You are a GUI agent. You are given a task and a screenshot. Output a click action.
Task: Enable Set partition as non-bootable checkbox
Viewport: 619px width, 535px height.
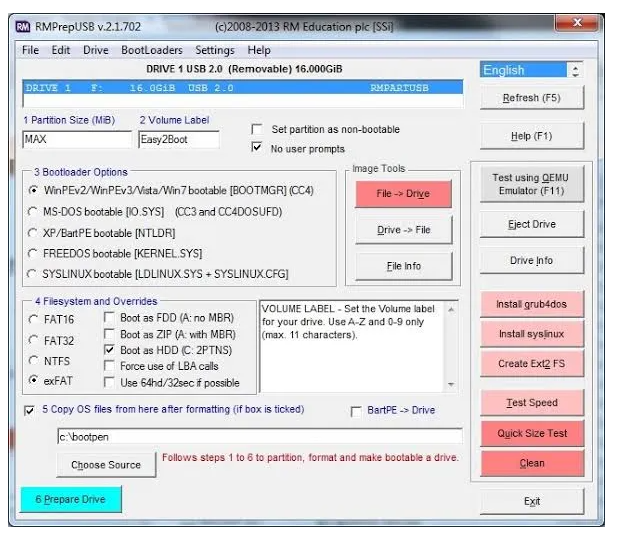coord(257,130)
